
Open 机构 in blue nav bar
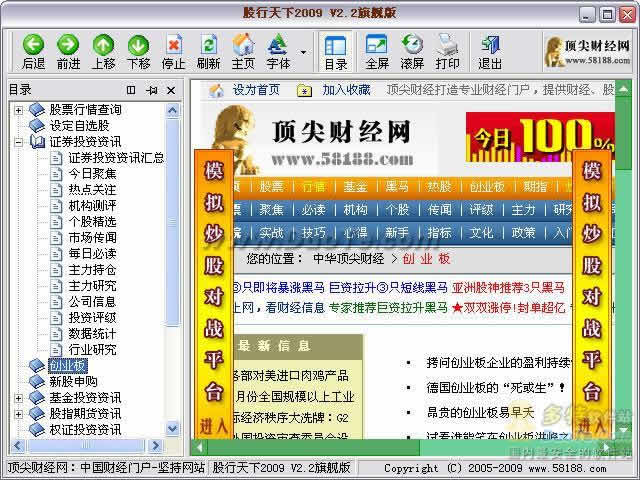(355, 210)
